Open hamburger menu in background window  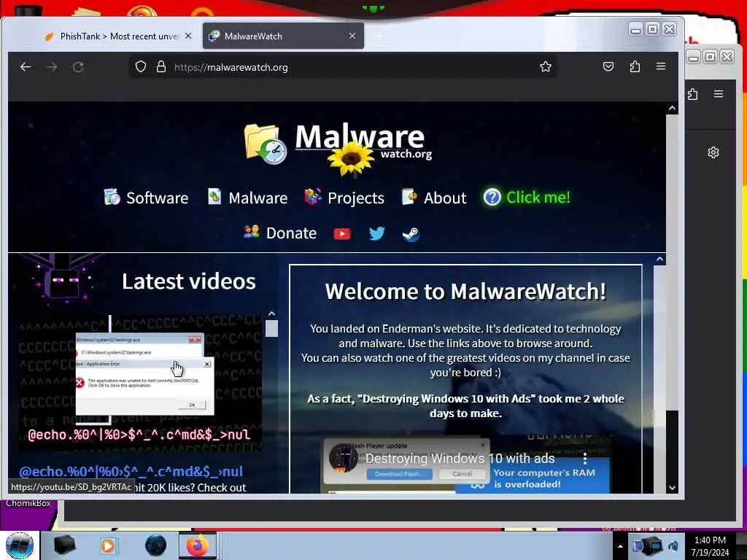tap(719, 94)
